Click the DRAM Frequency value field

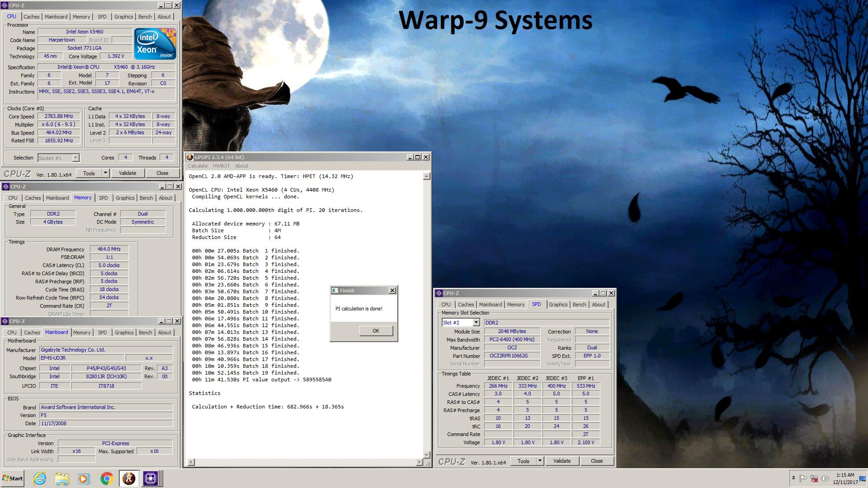(109, 249)
